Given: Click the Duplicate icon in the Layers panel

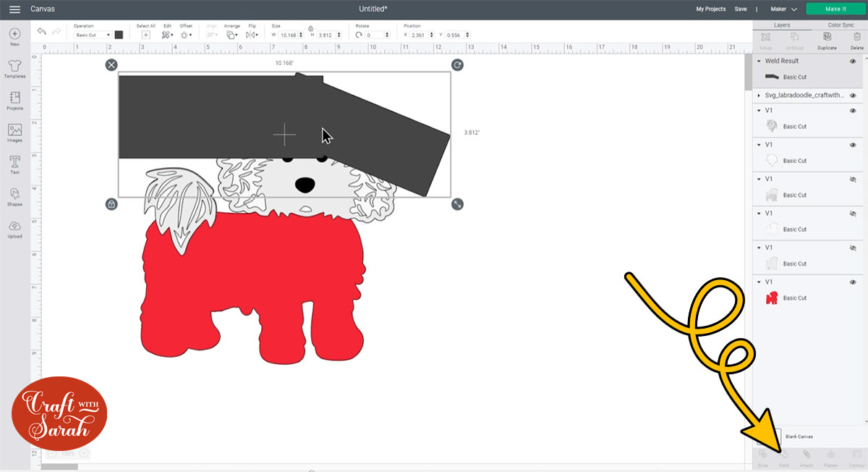Looking at the screenshot, I should click(827, 39).
